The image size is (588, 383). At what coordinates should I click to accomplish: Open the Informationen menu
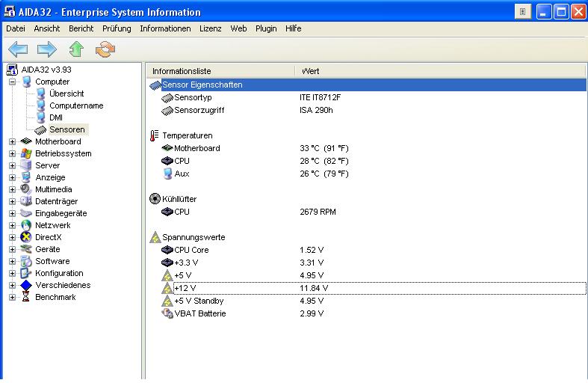[x=165, y=28]
